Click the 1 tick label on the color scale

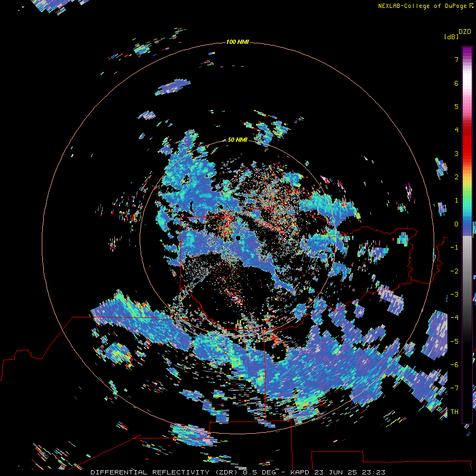point(456,200)
